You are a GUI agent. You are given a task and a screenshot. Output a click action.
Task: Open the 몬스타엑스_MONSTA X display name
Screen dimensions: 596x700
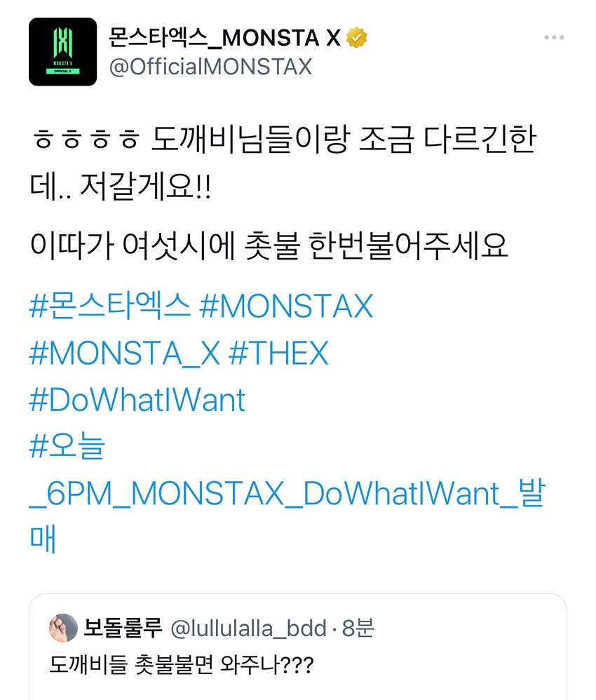tap(224, 38)
